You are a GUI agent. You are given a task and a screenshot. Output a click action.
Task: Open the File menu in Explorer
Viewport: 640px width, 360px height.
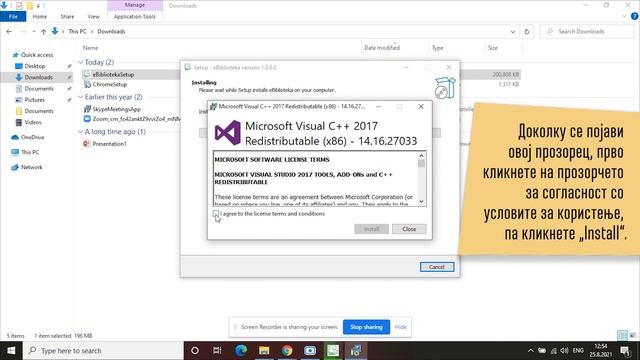pos(13,17)
